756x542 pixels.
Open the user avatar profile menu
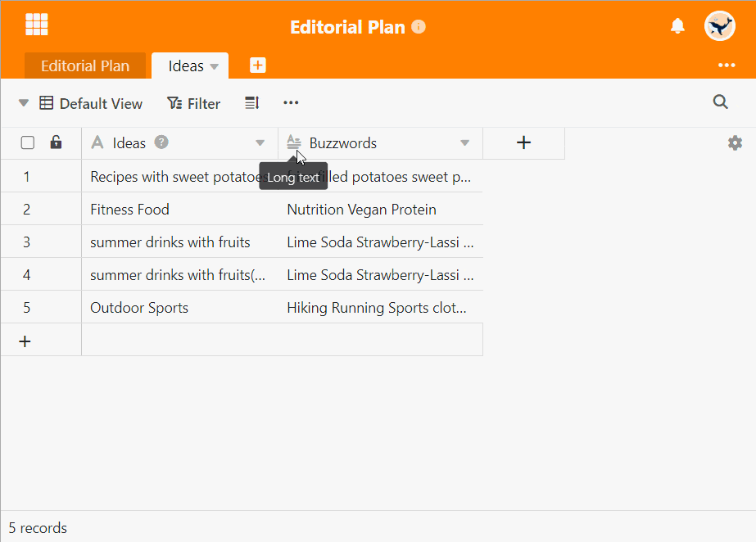coord(719,26)
